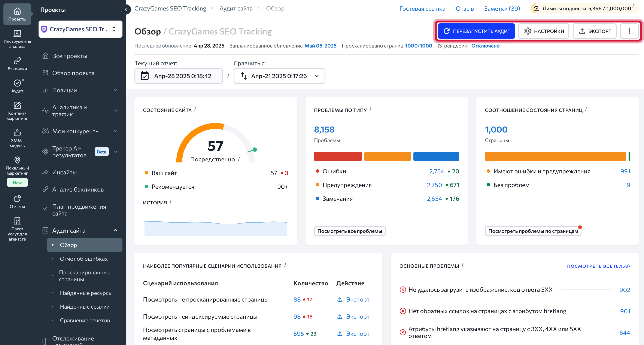Select Найденные ссылки submenu item
The image size is (644, 345).
(85, 306)
